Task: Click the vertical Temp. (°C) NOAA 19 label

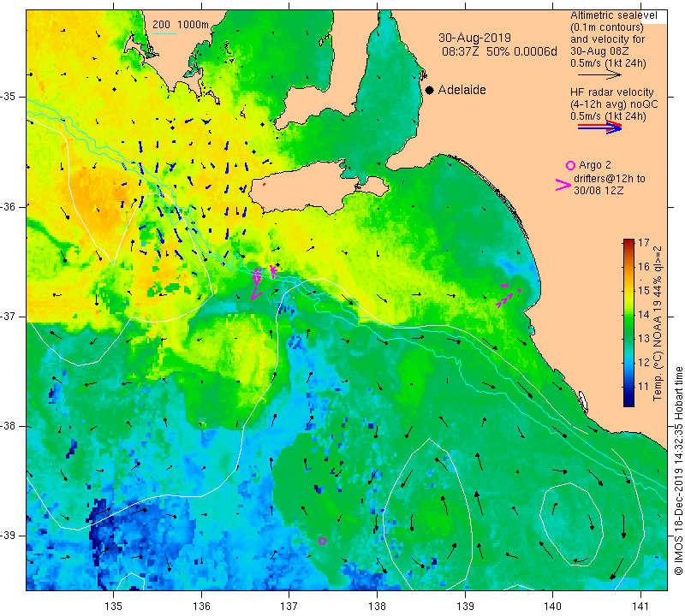Action: pos(658,323)
